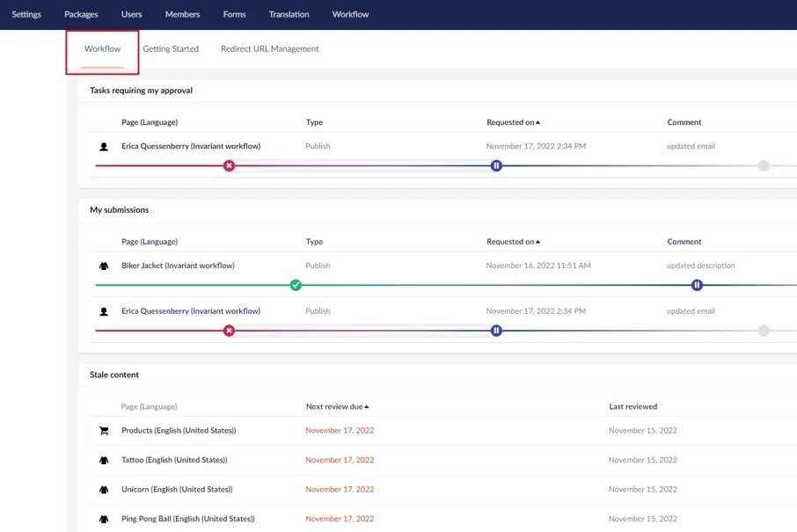Screen dimensions: 797x532
Task: Click pending step marker in Tasks requiring approval
Action: pos(497,165)
